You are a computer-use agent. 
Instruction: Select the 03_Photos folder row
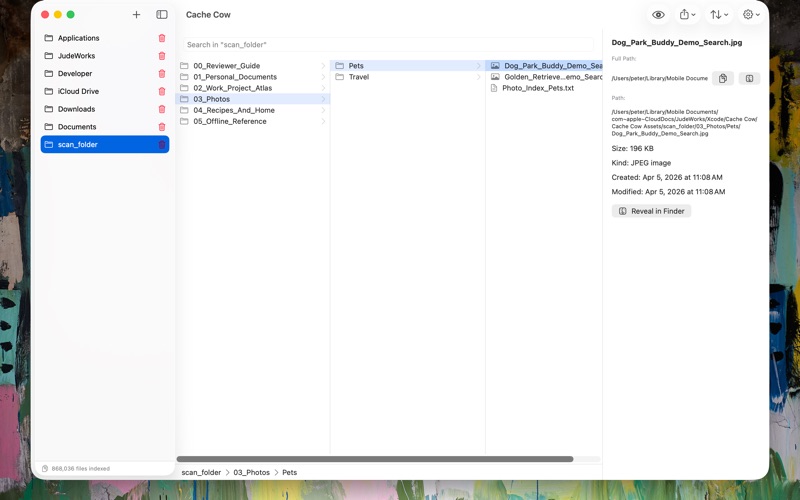click(x=253, y=99)
